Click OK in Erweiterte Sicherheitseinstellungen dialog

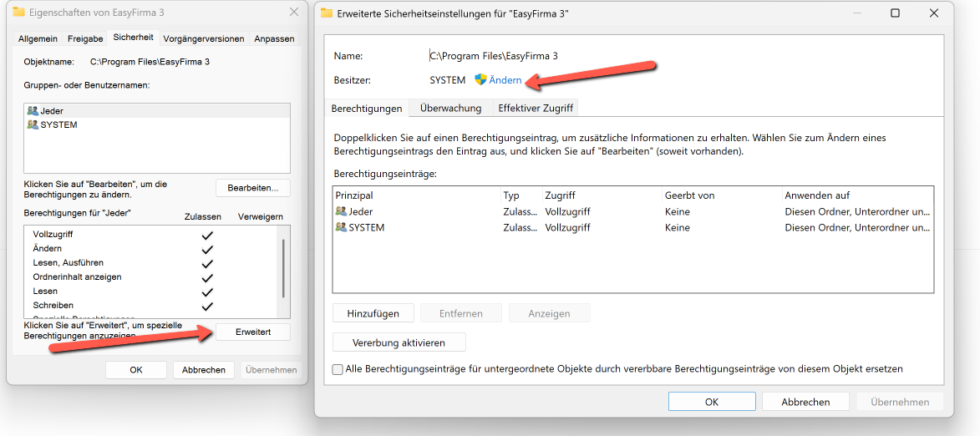(712, 402)
